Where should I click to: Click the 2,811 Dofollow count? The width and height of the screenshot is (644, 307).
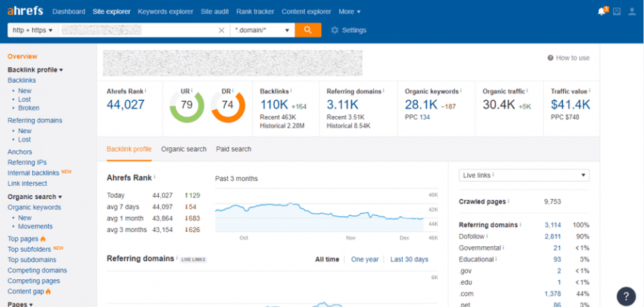click(x=552, y=236)
